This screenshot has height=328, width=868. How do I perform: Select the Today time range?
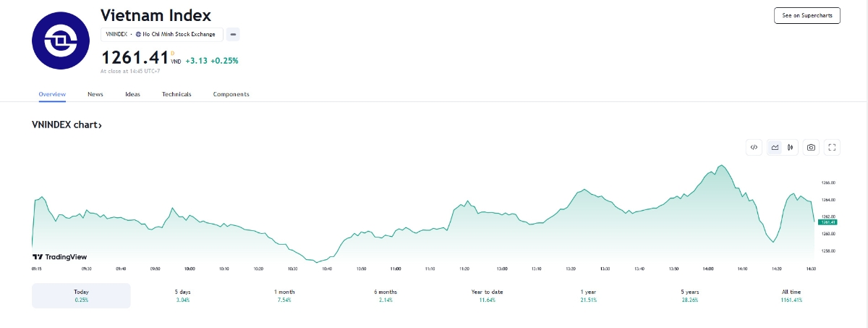click(x=81, y=295)
